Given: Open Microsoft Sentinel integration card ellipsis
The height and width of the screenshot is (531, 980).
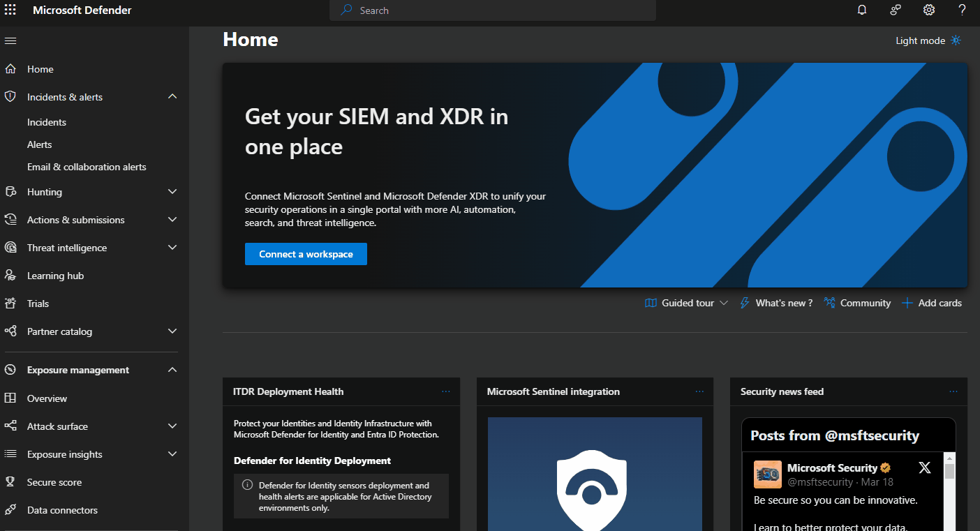Looking at the screenshot, I should 699,391.
